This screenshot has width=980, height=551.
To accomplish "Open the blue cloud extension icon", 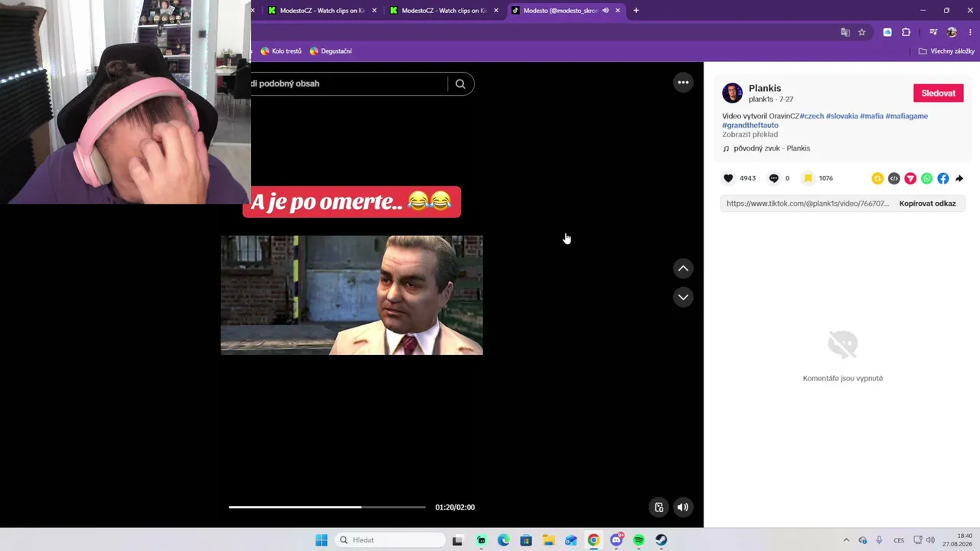I will (887, 32).
